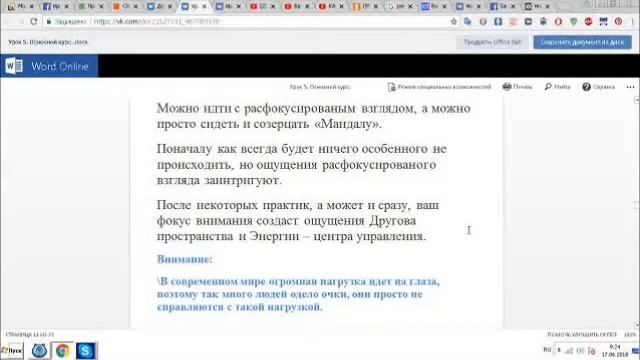Screen dimensions: 640x360
Task: Click the Pinterest extension icon
Action: [618, 22]
